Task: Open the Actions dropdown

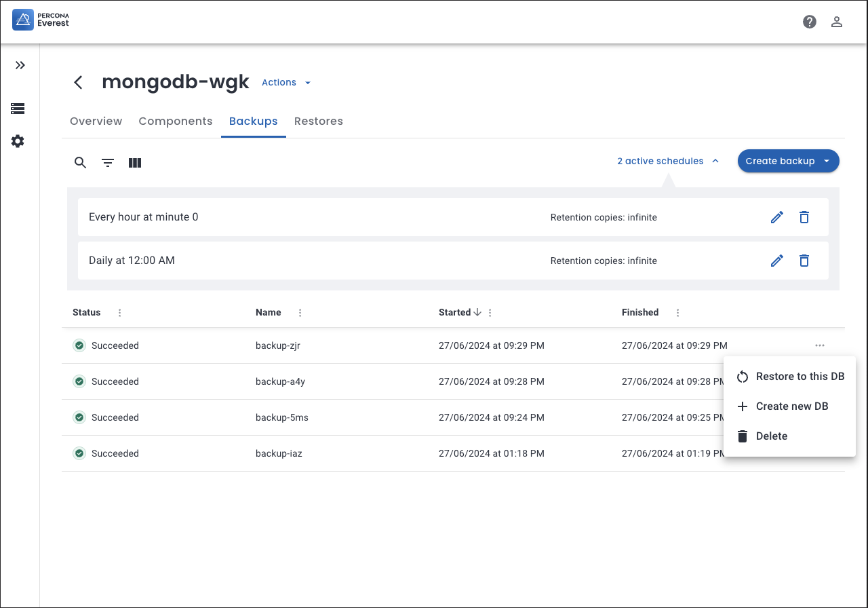Action: pyautogui.click(x=286, y=83)
